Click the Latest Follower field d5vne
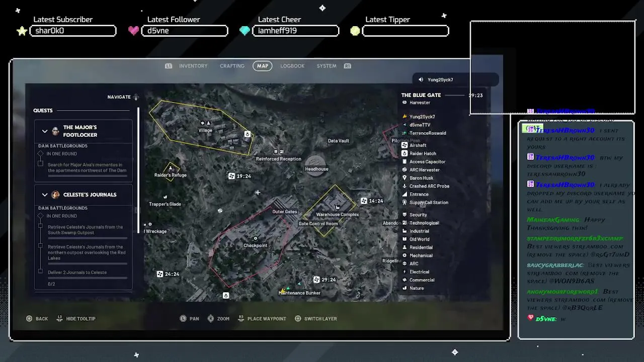Viewport: 644px width, 362px height. click(x=185, y=31)
